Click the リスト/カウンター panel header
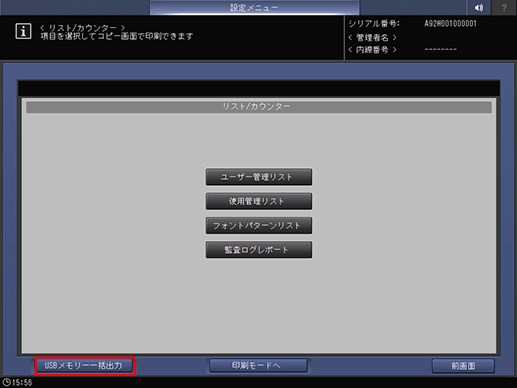 259,107
